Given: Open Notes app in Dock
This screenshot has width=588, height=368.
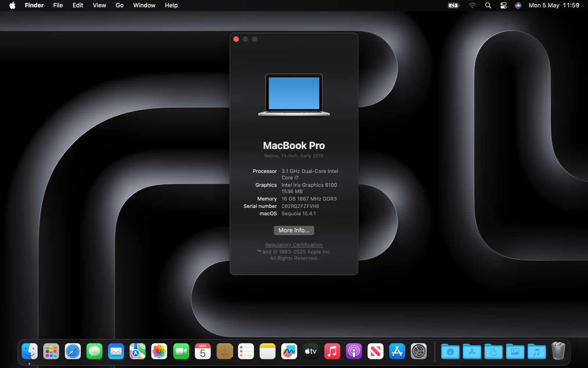Looking at the screenshot, I should [268, 351].
